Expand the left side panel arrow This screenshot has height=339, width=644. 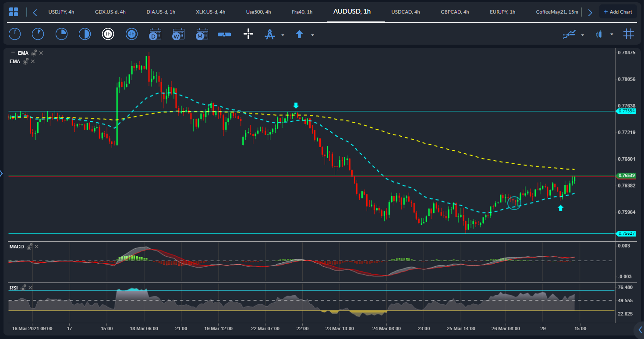click(1, 173)
